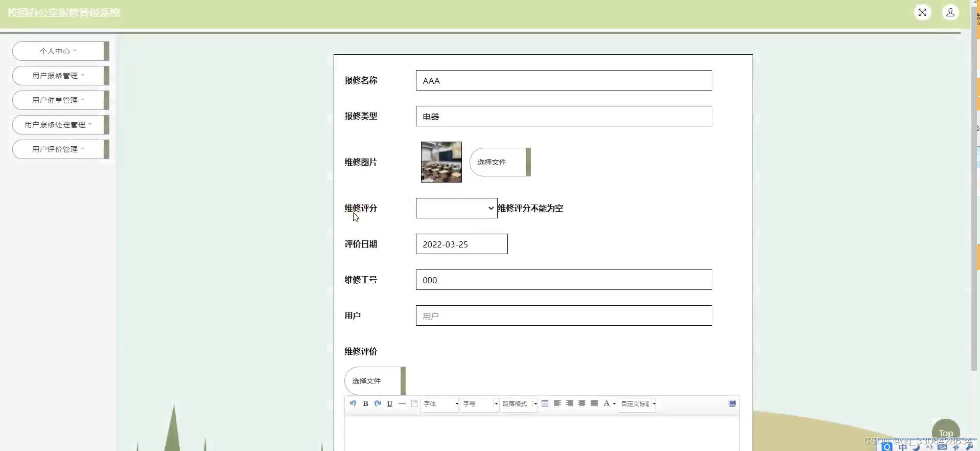This screenshot has width=980, height=451.
Task: Click the font color letter A
Action: pyautogui.click(x=606, y=403)
